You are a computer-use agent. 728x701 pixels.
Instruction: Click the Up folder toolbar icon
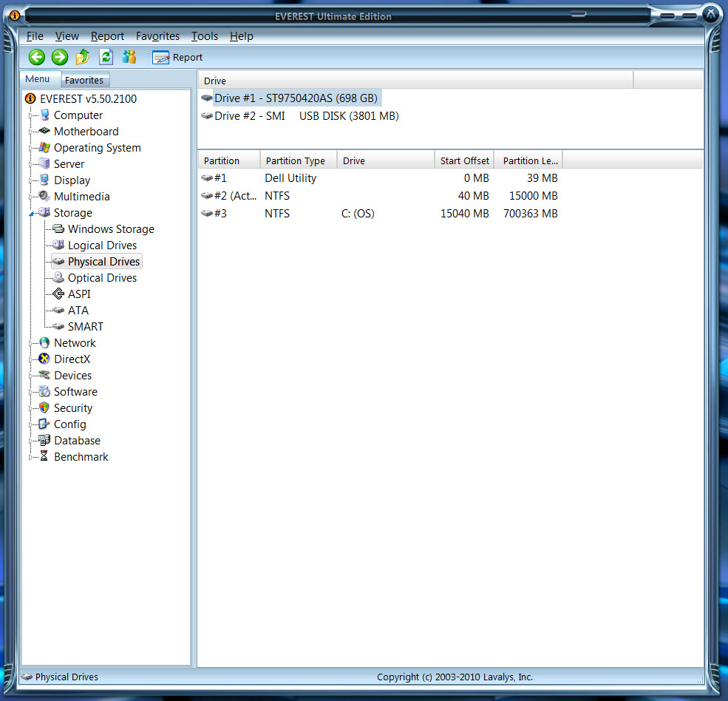click(x=83, y=57)
